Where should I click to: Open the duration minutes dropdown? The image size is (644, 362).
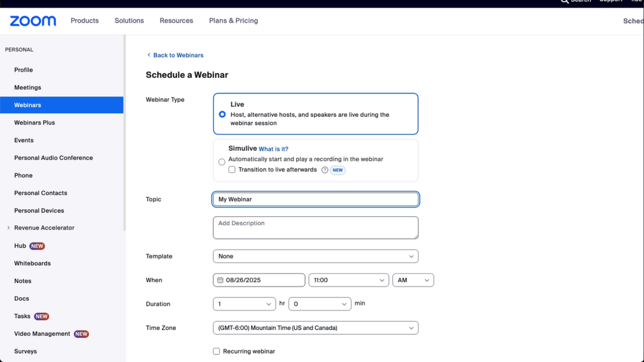tap(319, 304)
